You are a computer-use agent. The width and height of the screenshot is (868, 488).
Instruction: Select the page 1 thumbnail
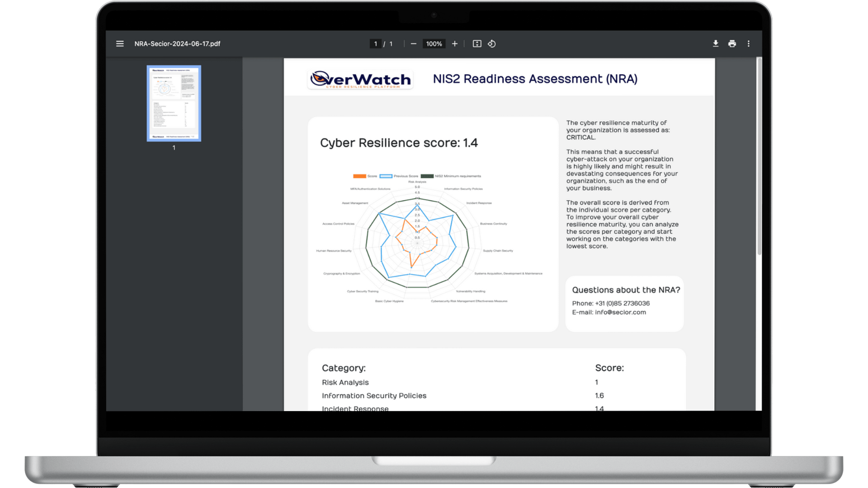[174, 103]
